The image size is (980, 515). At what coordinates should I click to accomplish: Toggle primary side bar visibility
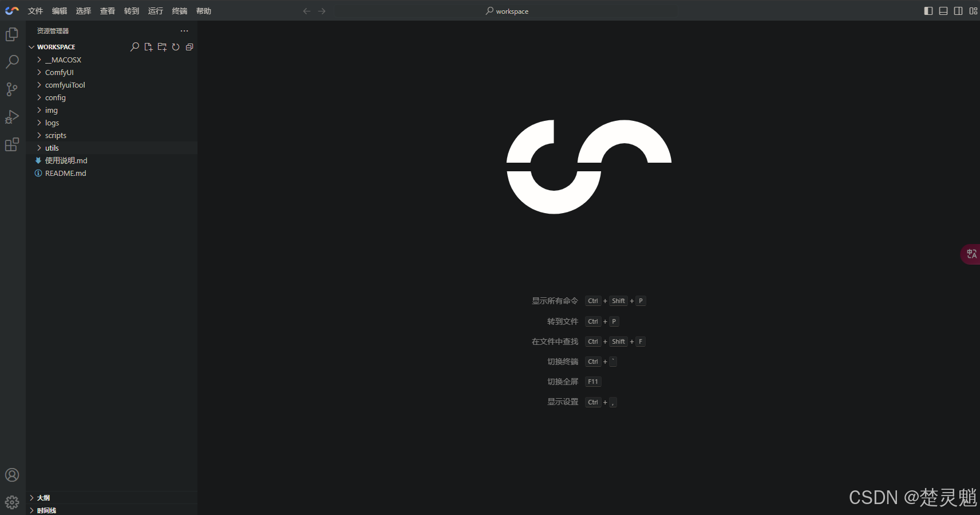pyautogui.click(x=928, y=11)
